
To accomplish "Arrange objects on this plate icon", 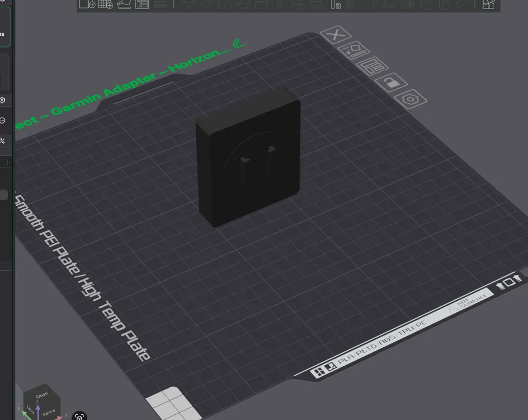I will point(372,65).
